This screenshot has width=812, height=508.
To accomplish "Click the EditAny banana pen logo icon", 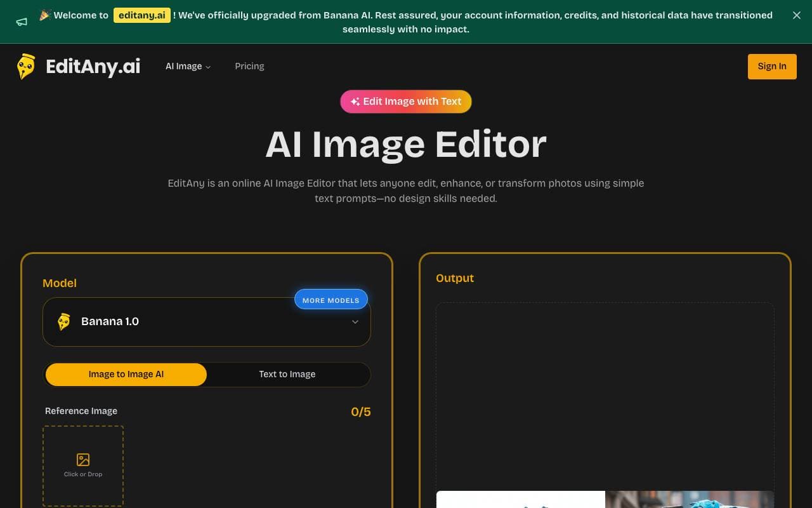I will point(26,66).
